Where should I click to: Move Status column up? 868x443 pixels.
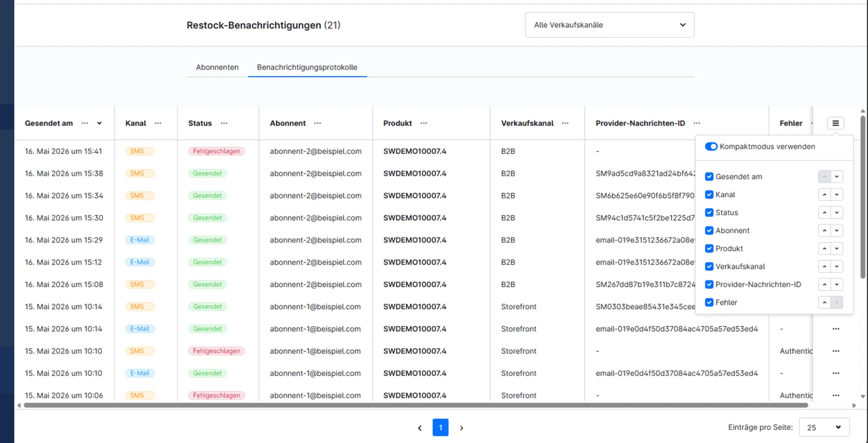click(824, 213)
